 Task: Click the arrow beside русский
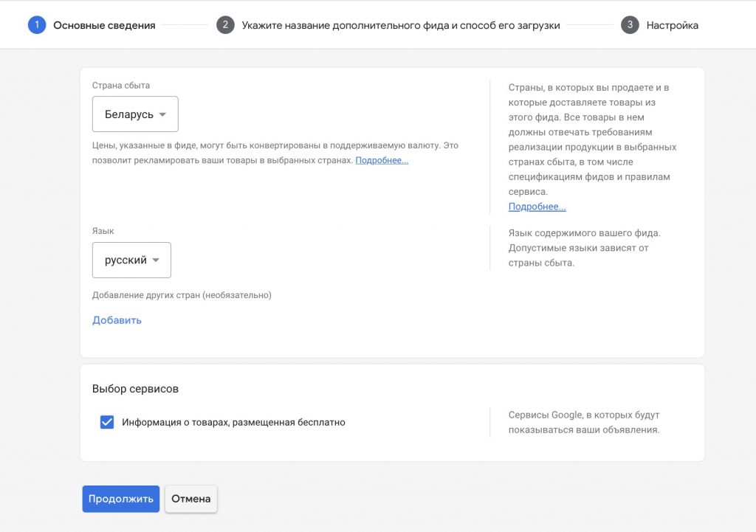156,260
